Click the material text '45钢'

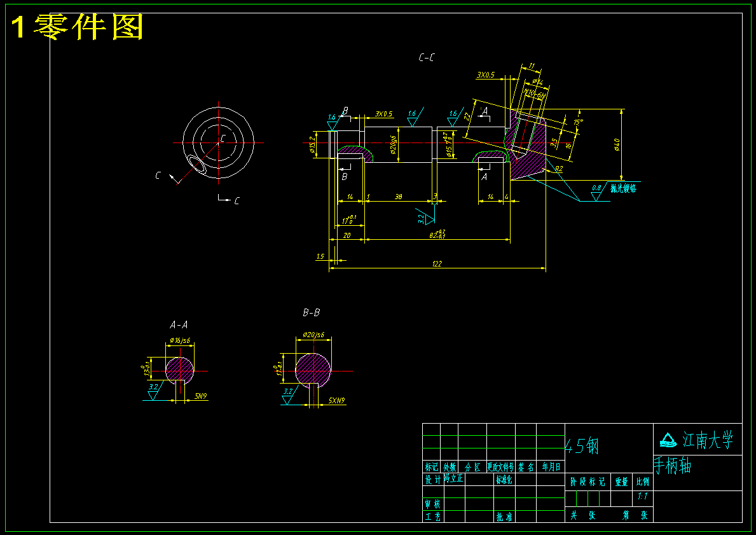[582, 446]
